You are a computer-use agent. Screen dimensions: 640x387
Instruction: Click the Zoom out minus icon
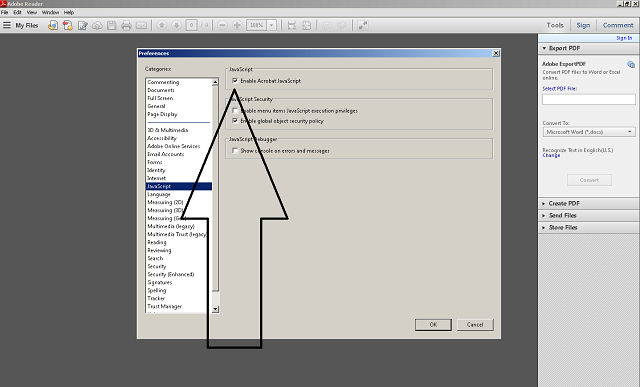[x=222, y=25]
